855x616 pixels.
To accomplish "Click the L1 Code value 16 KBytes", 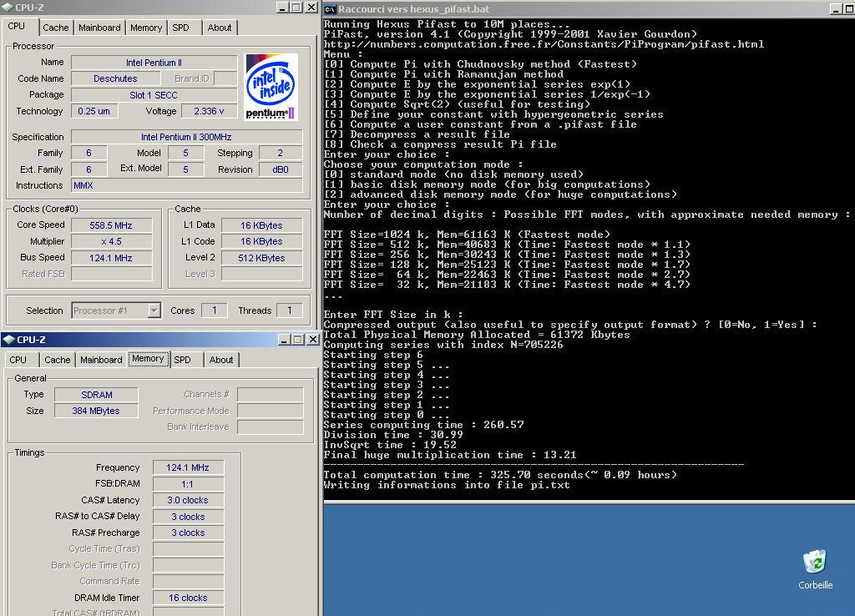I will [x=261, y=241].
